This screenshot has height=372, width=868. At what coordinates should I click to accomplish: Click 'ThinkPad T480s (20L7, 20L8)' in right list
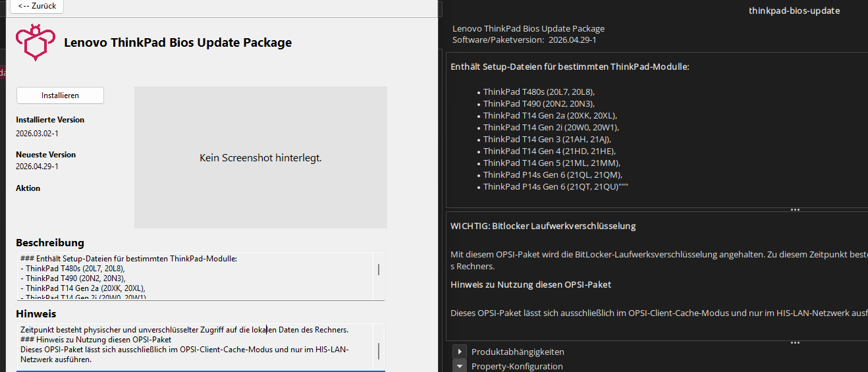[x=539, y=92]
